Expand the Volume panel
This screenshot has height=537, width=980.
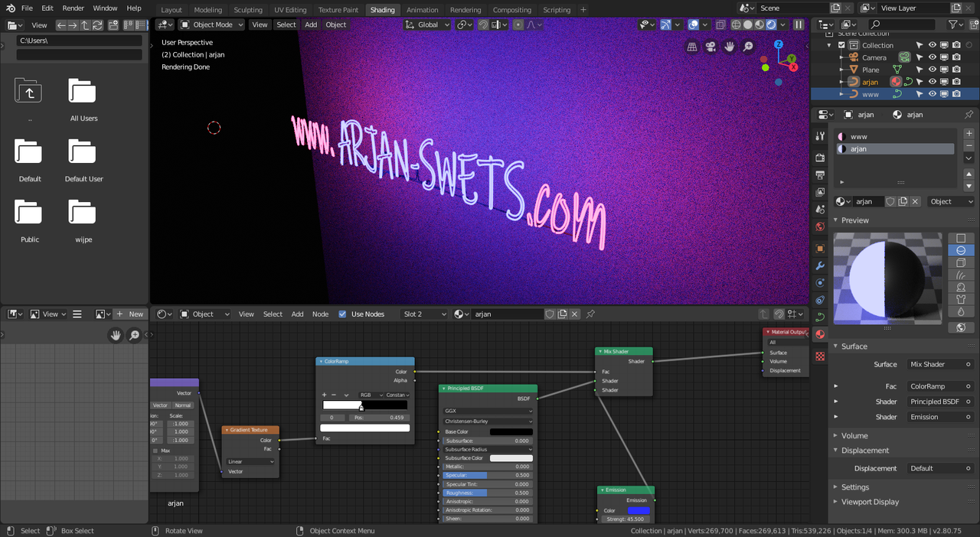click(x=854, y=435)
